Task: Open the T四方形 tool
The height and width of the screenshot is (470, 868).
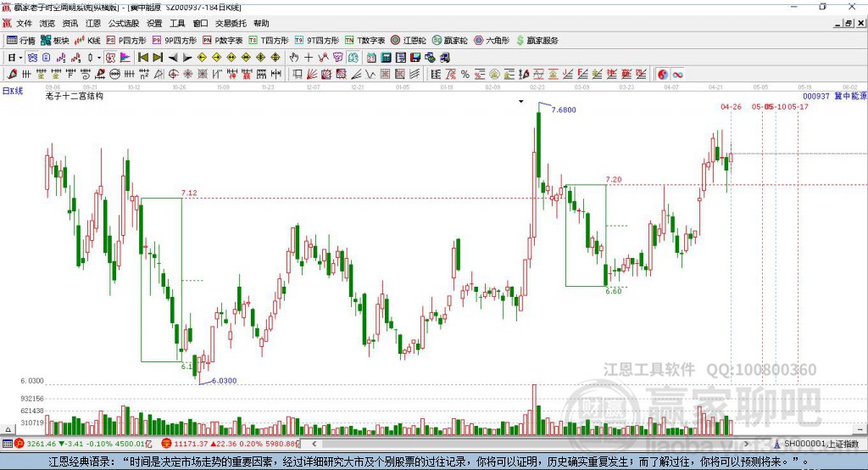Action: click(269, 41)
